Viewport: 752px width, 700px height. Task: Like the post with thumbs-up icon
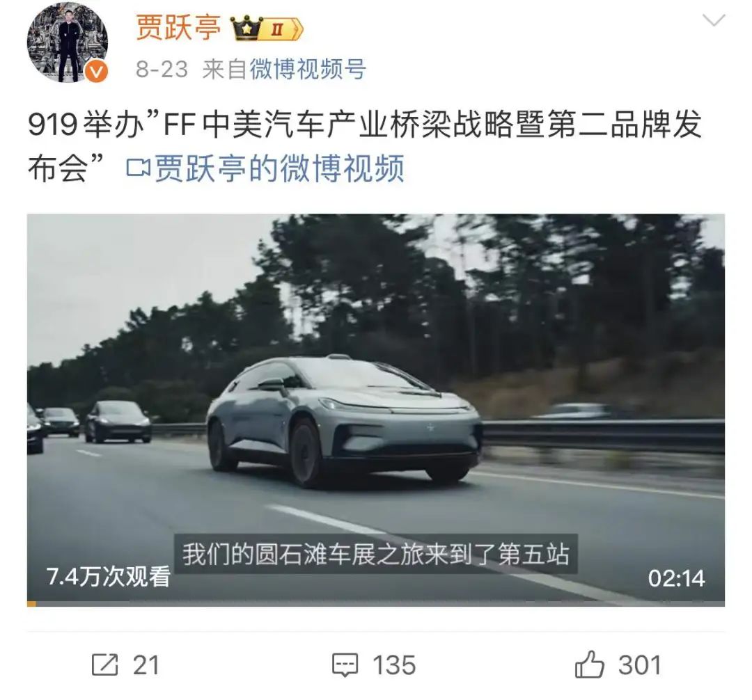(x=589, y=664)
